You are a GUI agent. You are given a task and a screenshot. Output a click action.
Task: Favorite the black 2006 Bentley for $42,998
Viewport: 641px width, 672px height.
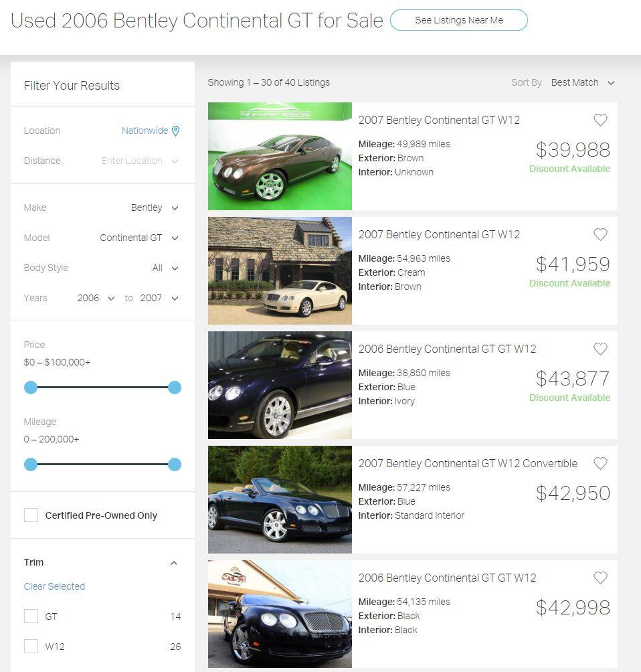pos(600,578)
